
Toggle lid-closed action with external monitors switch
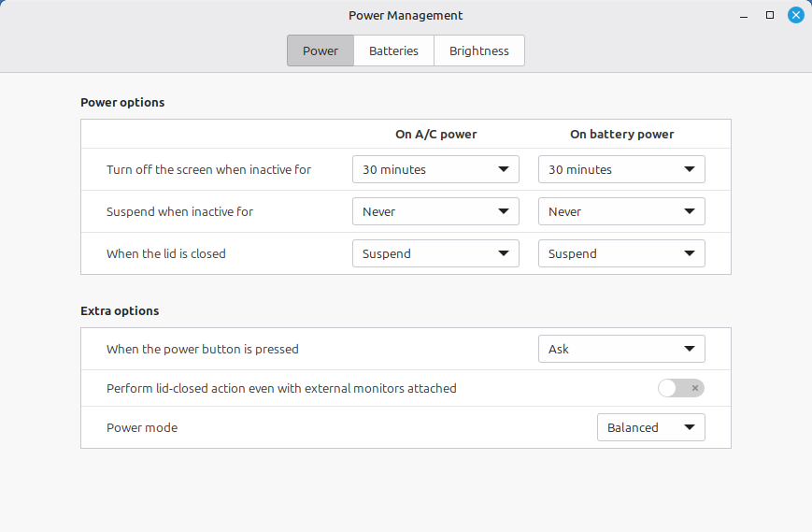tap(681, 388)
